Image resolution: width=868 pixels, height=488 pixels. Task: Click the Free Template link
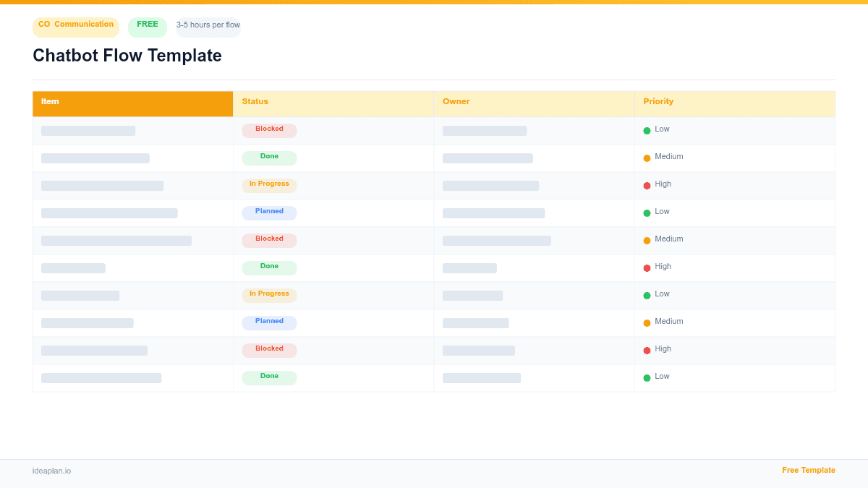click(x=809, y=470)
